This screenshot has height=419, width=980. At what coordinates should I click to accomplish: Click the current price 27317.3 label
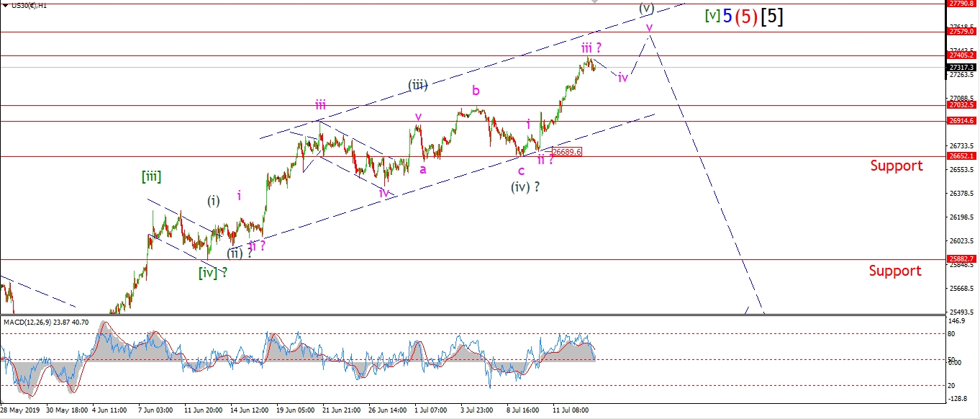pyautogui.click(x=961, y=67)
